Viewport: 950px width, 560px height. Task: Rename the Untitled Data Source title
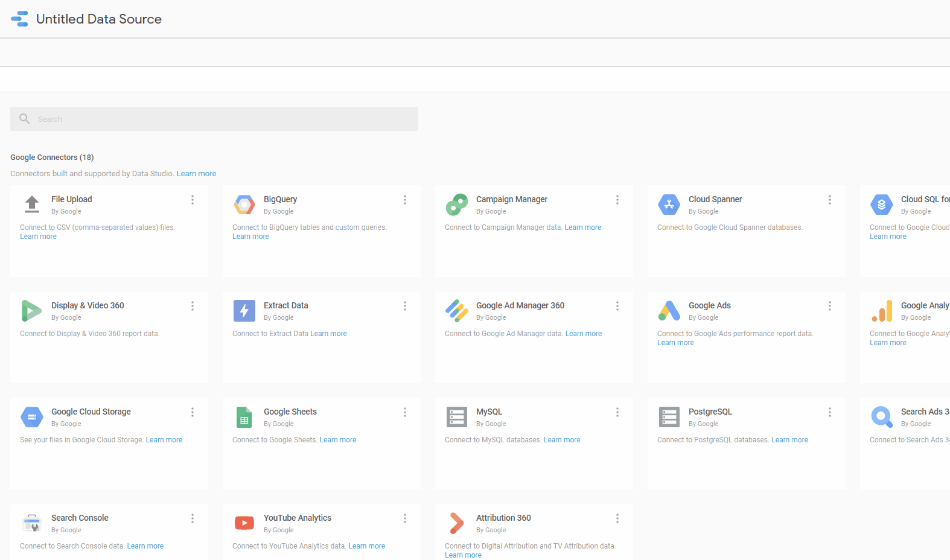click(x=99, y=19)
